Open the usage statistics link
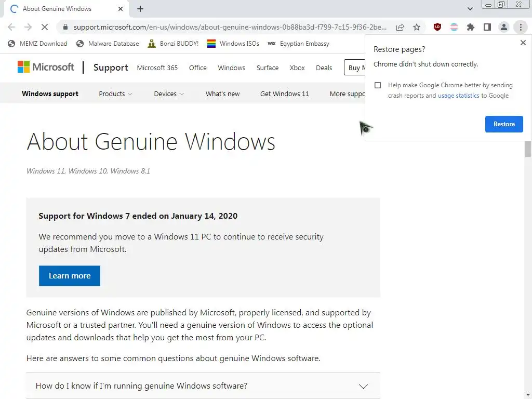 click(458, 96)
